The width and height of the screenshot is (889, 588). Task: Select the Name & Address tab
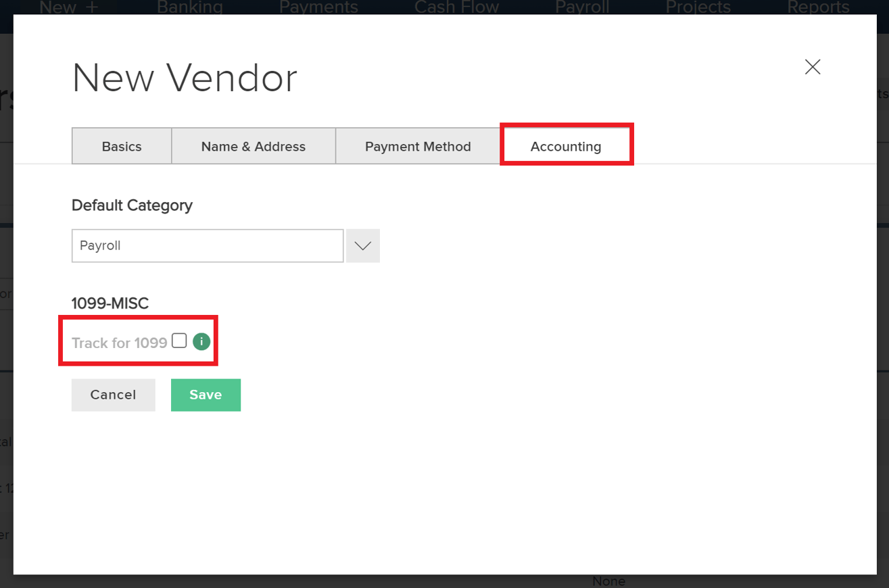(253, 146)
